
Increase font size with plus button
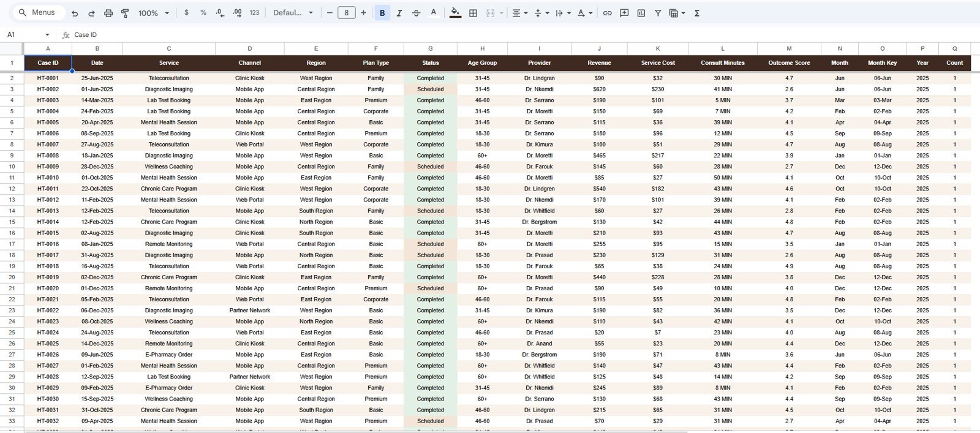[364, 13]
